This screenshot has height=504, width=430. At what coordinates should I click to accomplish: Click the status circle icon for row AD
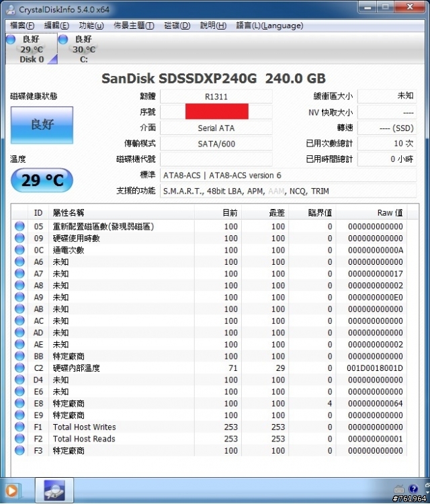point(19,333)
